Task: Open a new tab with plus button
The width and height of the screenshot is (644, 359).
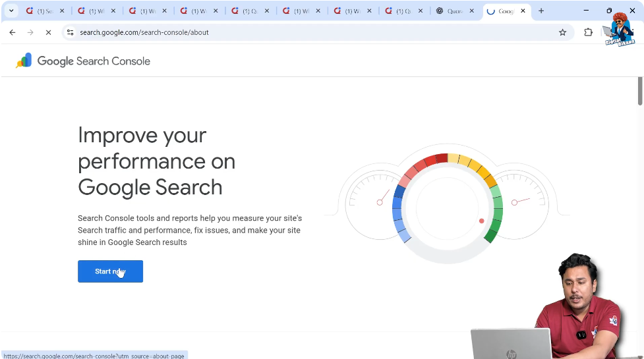Action: coord(541,11)
